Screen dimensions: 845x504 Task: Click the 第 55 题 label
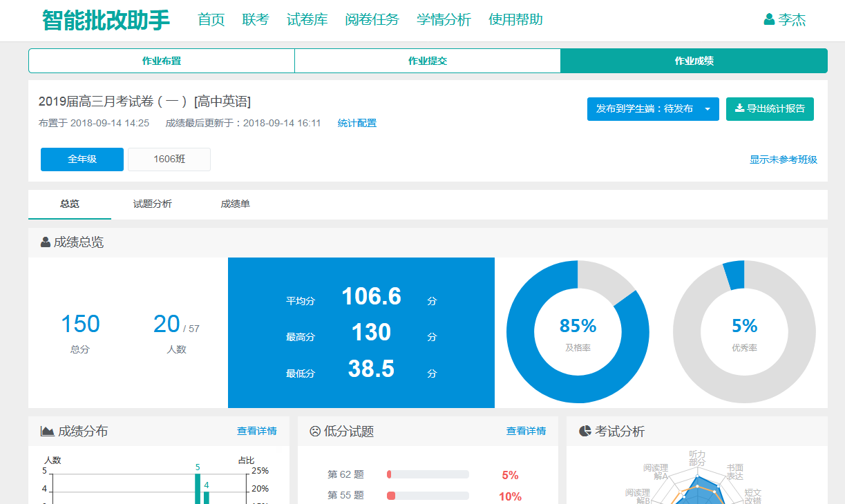click(x=345, y=496)
